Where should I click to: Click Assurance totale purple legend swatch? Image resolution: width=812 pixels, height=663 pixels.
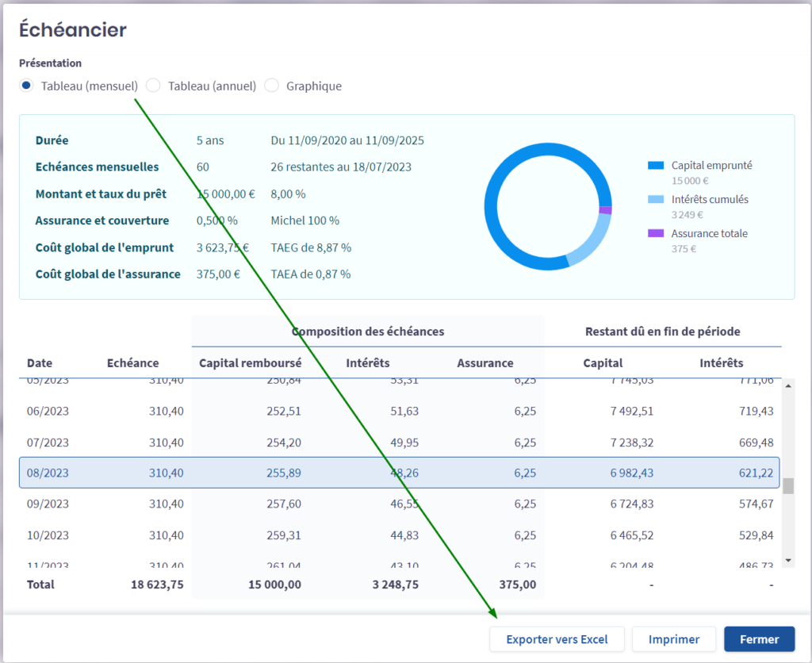[x=656, y=234]
